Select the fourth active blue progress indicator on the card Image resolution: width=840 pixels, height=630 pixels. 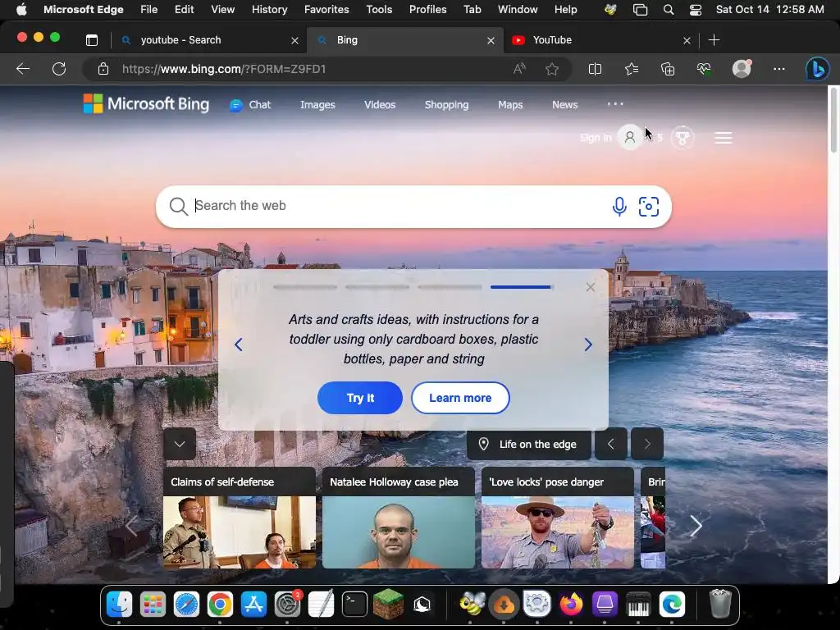(521, 287)
